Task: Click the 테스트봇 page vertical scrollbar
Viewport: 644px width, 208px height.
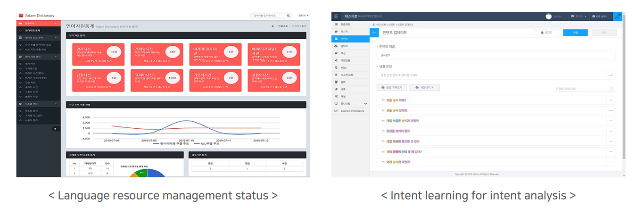Action: (x=623, y=87)
